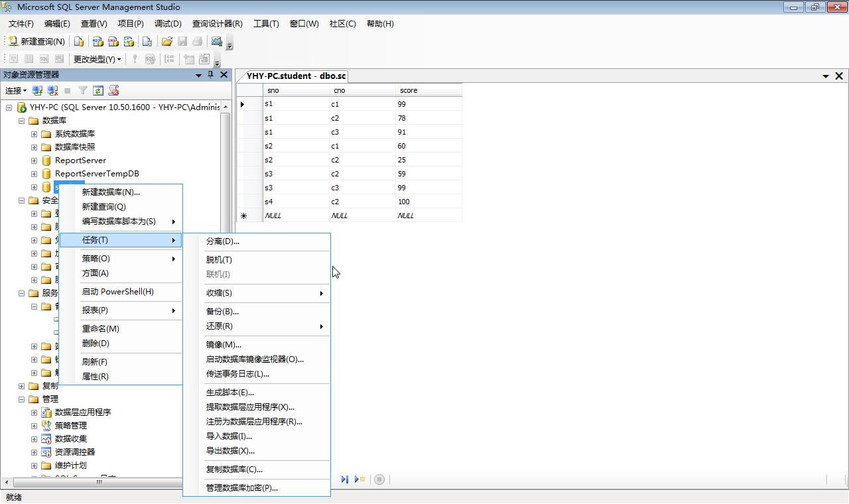849x504 pixels.
Task: Click the Activity Monitor toolbar icon
Action: tap(217, 41)
